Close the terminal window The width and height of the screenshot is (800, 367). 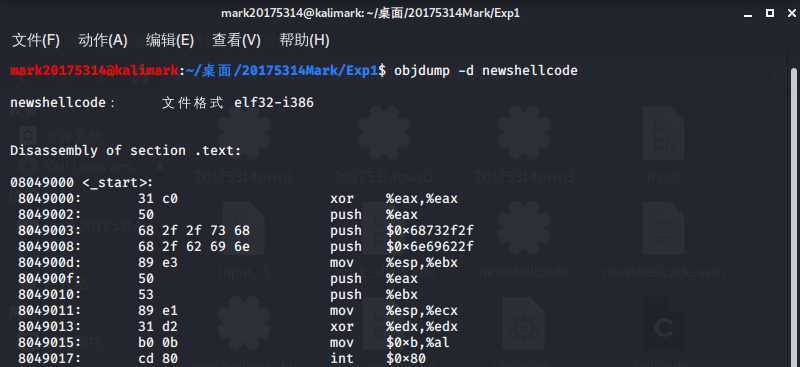pos(792,13)
